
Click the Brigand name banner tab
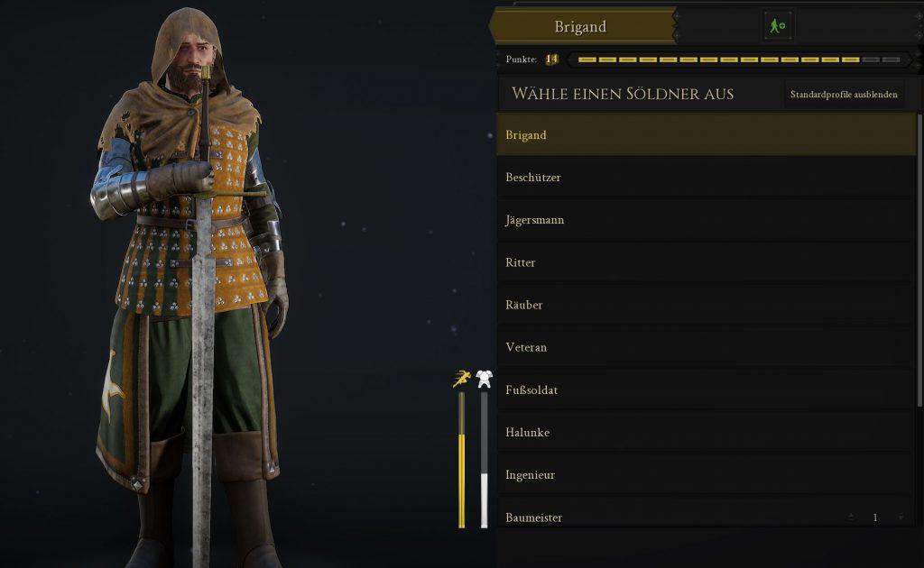(582, 26)
